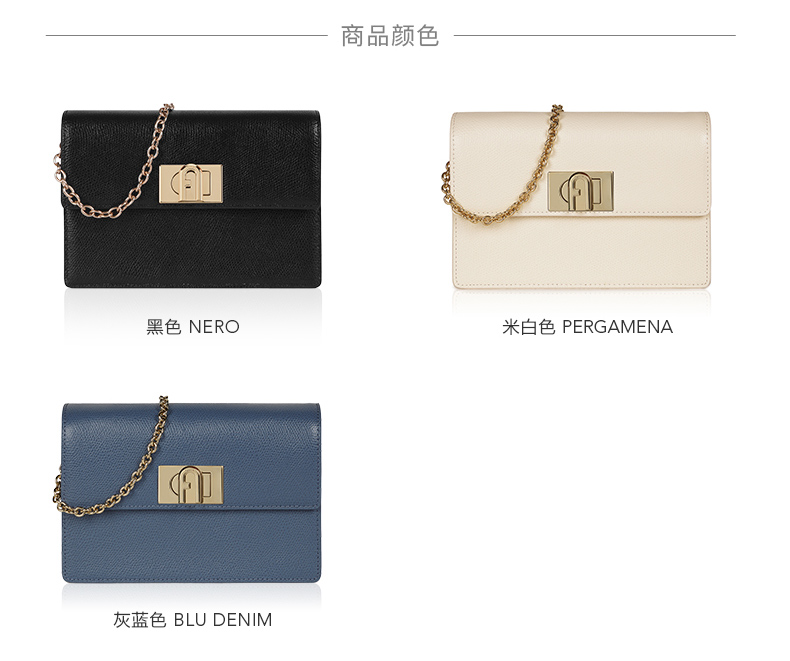790x661 pixels.
Task: Click the 商品颜色 section heading
Action: click(x=390, y=36)
